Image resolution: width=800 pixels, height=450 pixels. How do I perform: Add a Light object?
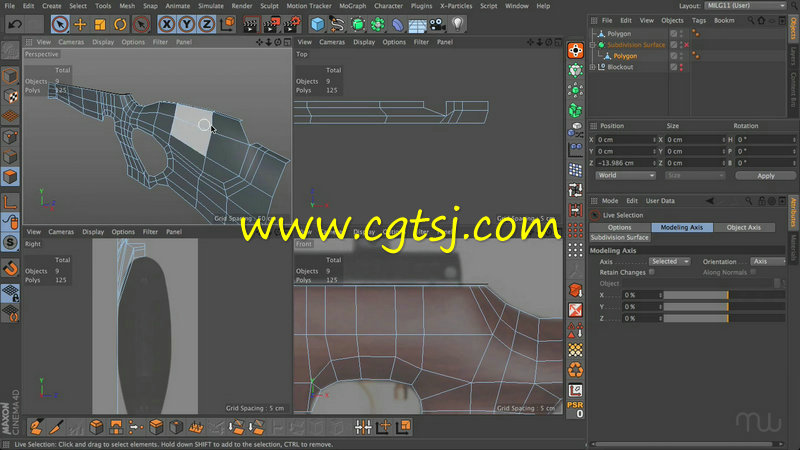click(x=458, y=24)
